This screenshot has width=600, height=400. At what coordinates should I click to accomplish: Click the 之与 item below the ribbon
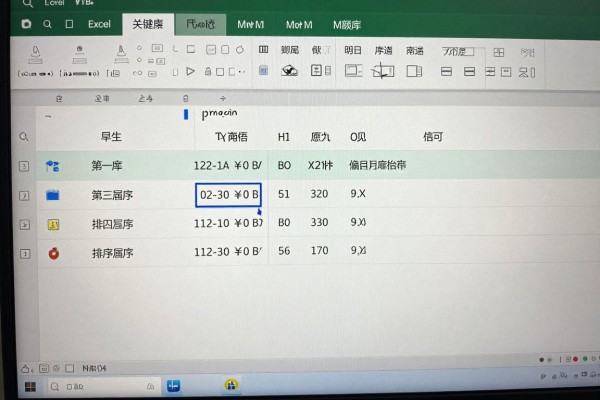145,99
